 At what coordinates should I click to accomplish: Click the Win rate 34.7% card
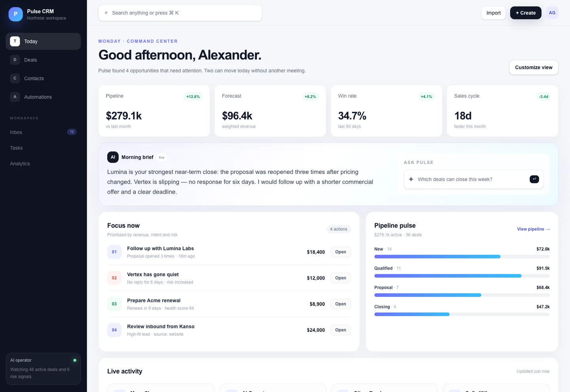point(386,111)
